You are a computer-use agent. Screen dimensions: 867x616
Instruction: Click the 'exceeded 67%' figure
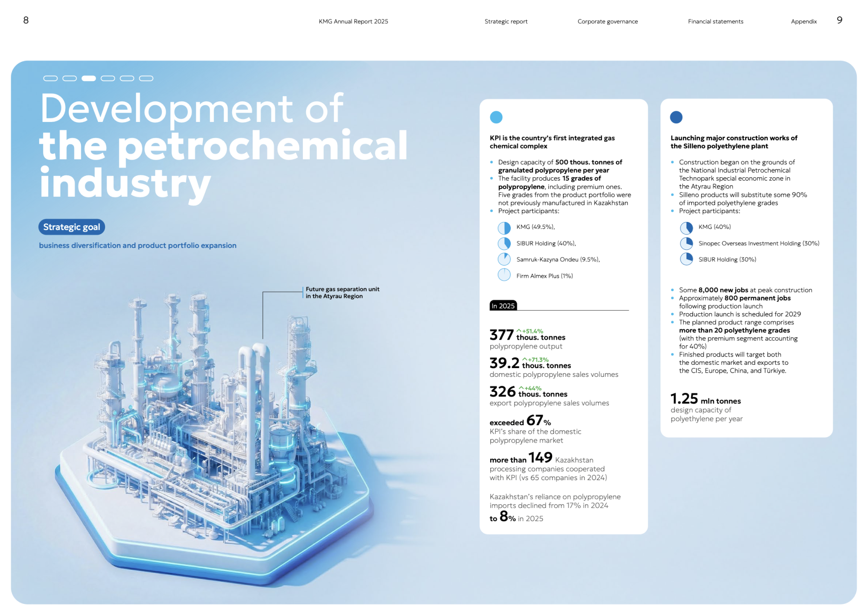pyautogui.click(x=520, y=421)
